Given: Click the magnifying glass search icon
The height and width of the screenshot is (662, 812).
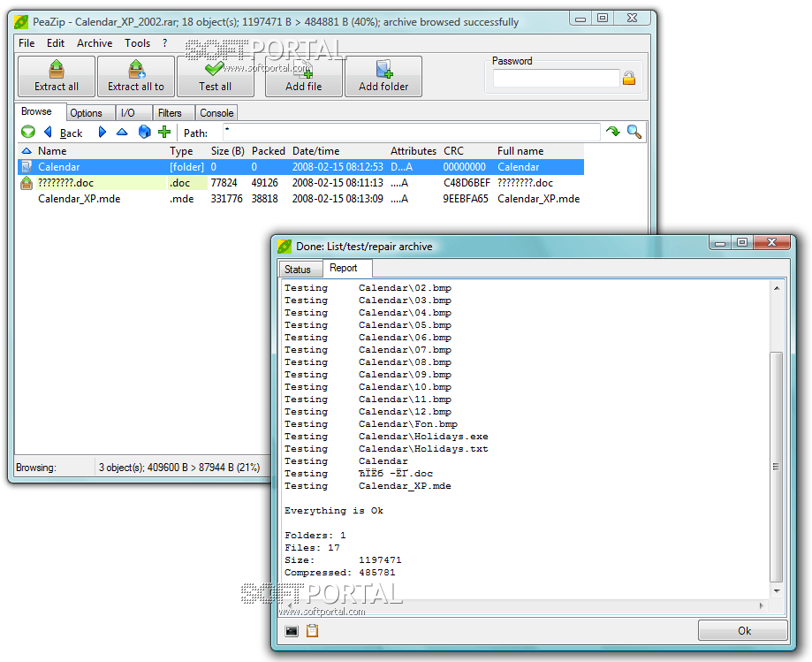Looking at the screenshot, I should coord(634,132).
